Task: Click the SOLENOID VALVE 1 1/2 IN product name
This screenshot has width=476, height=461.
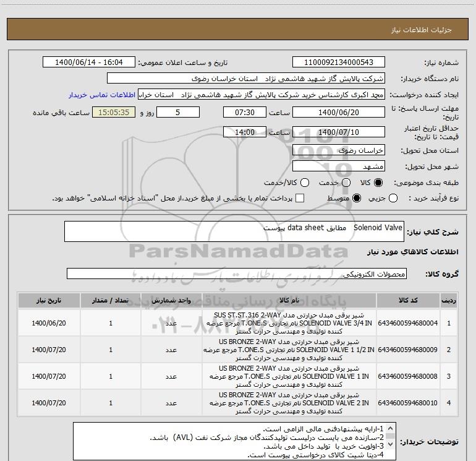Action: (289, 350)
